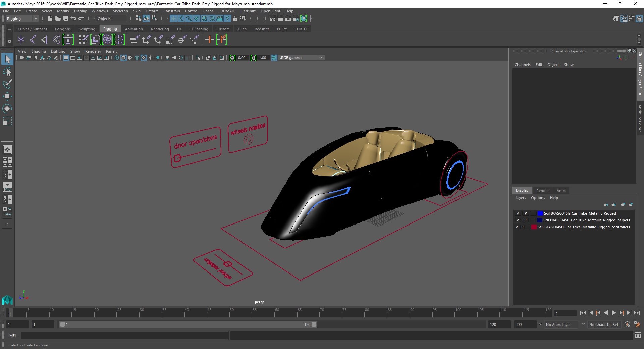
Task: Toggle visibility V of Car_Trike_Metallic_Rigged layer
Action: click(518, 213)
